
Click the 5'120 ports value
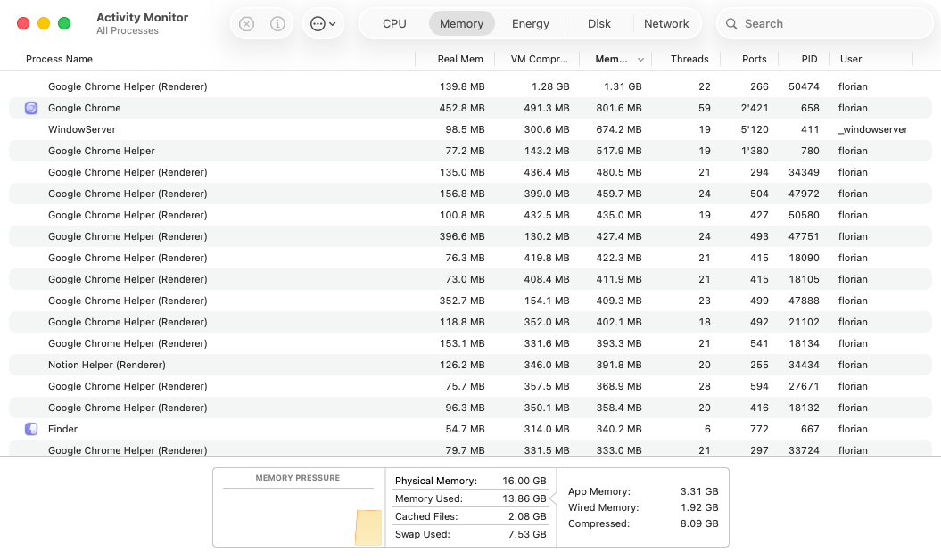(x=755, y=129)
